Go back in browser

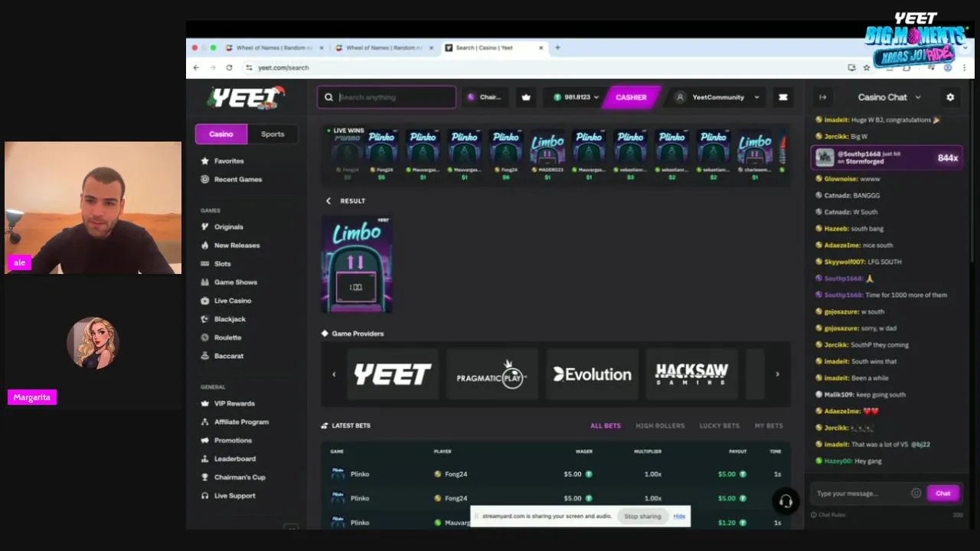point(196,67)
